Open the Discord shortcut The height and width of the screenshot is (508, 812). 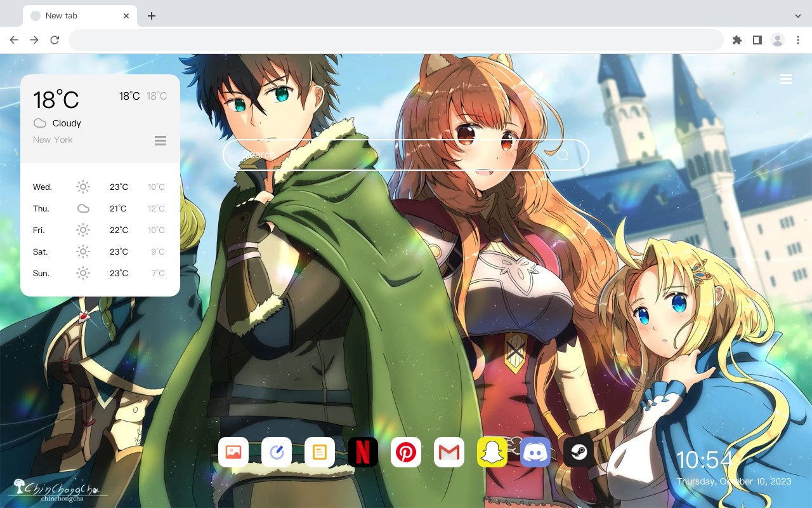[535, 452]
